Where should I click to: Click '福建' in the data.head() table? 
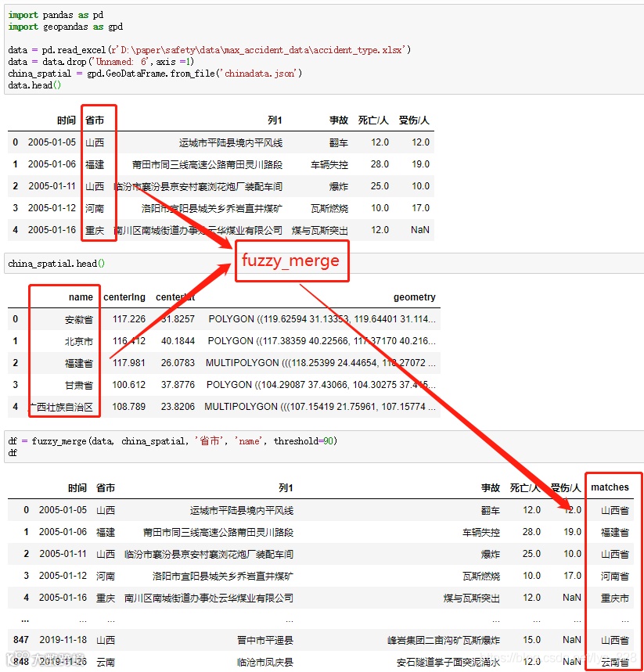click(x=95, y=164)
